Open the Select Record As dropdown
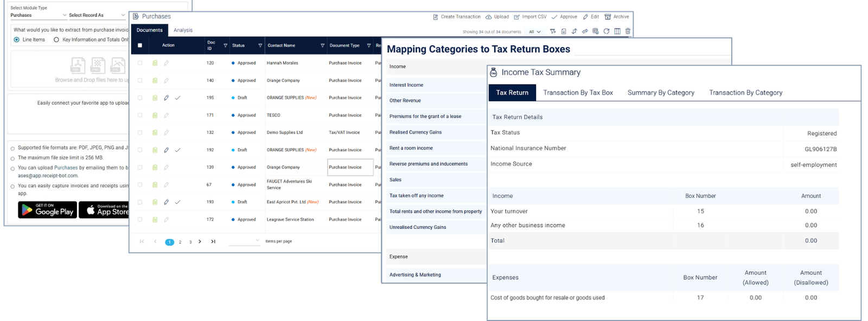The image size is (868, 321). click(x=97, y=15)
